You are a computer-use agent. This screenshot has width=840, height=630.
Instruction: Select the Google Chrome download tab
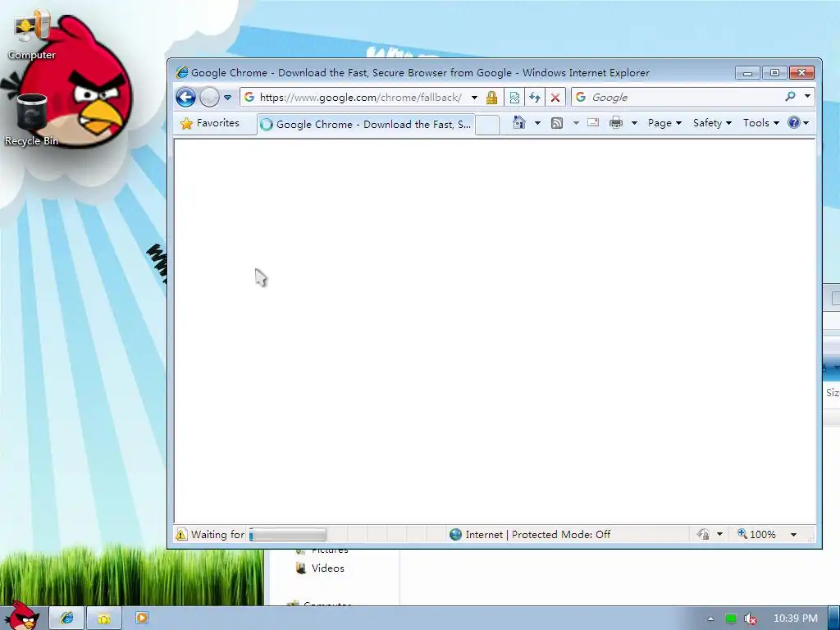(366, 125)
